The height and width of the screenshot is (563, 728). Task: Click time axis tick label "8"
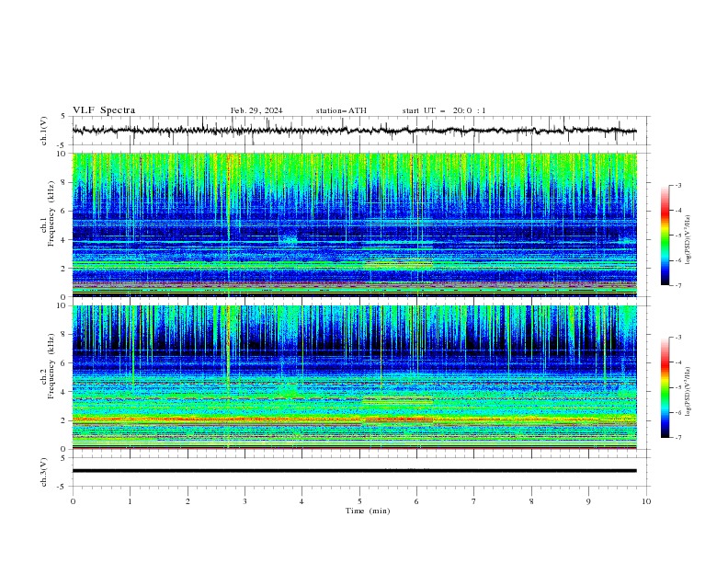click(x=531, y=501)
